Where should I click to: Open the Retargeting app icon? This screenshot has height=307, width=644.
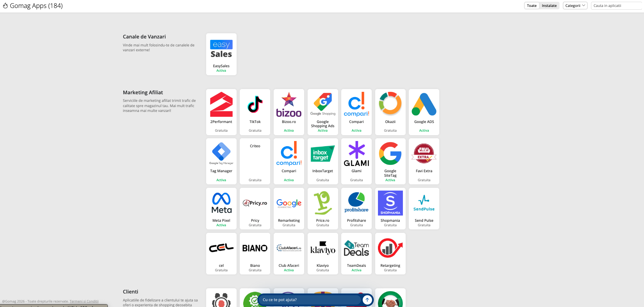tap(390, 248)
